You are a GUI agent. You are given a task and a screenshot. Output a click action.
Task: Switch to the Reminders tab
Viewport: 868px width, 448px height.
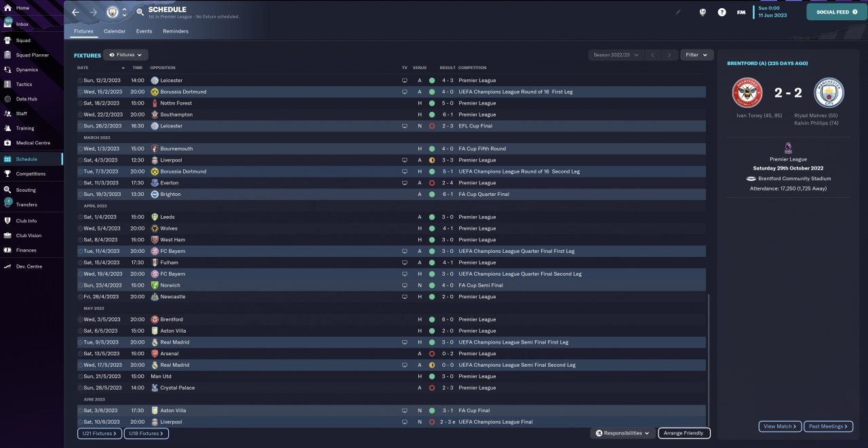[176, 31]
